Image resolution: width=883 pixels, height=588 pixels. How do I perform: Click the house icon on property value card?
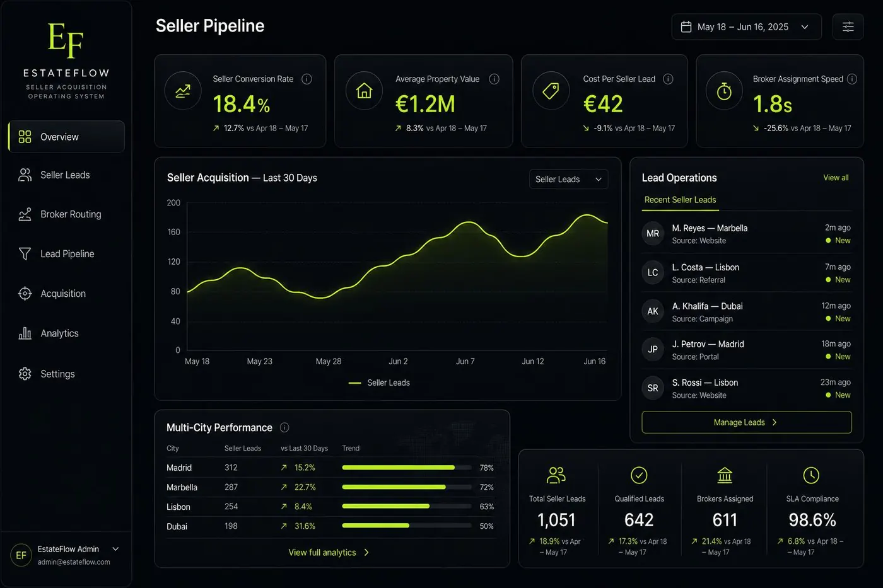pos(364,91)
